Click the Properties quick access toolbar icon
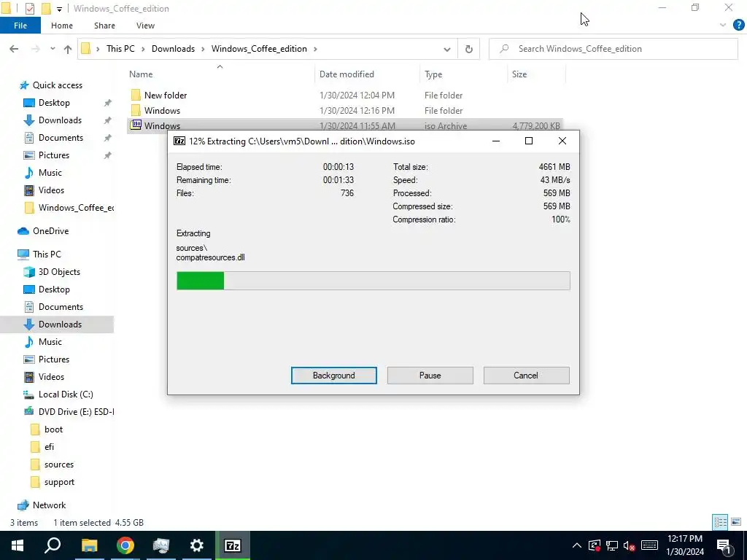 pos(29,9)
